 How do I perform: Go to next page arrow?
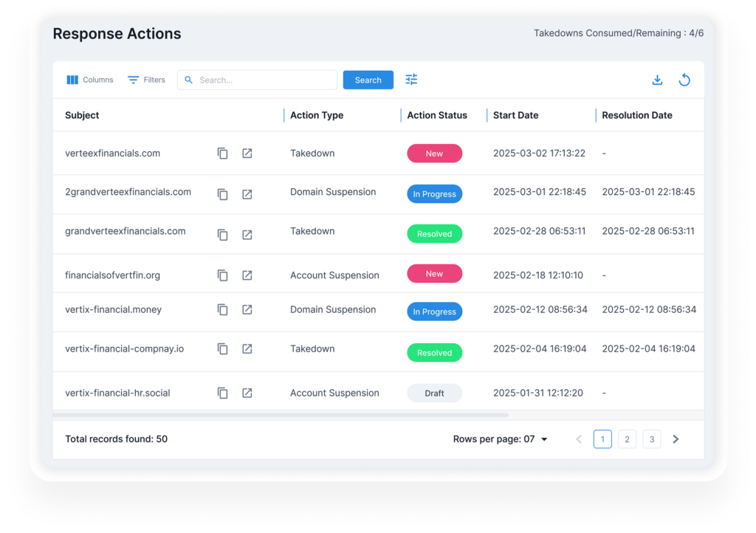676,439
